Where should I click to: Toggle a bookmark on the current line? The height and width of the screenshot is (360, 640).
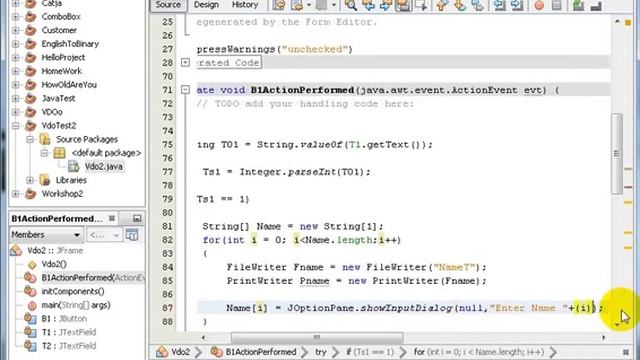click(477, 5)
